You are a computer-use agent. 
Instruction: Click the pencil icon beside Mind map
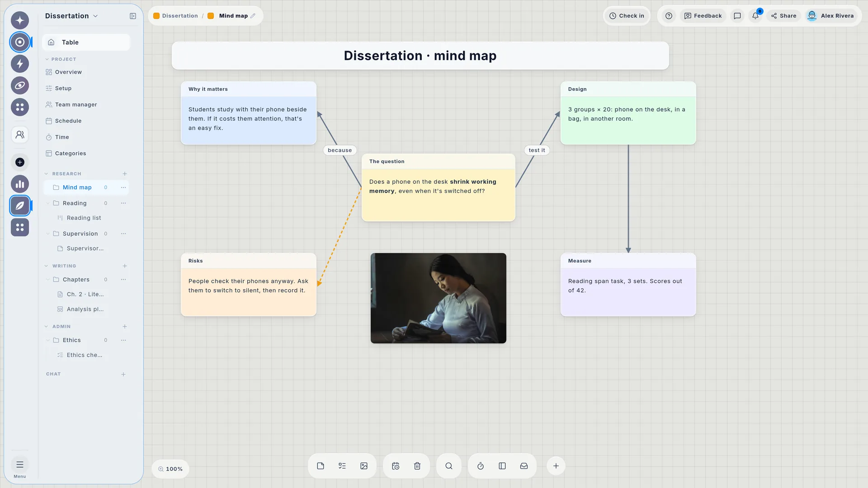point(253,16)
